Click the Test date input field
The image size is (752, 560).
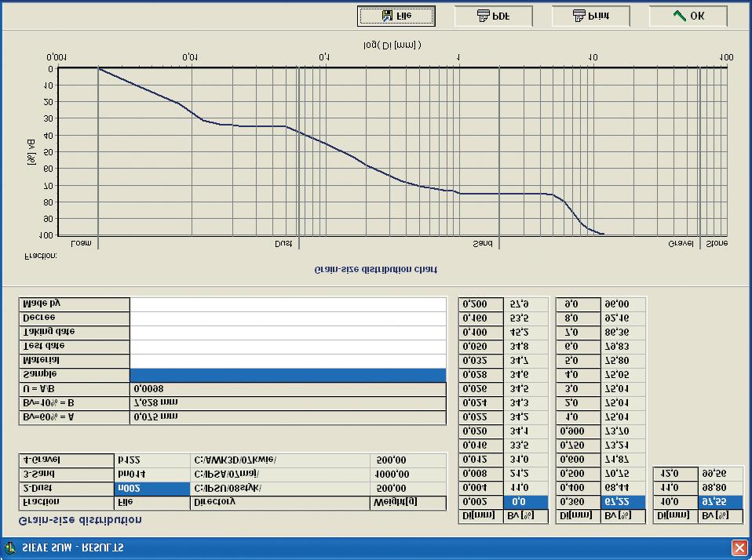[x=288, y=347]
